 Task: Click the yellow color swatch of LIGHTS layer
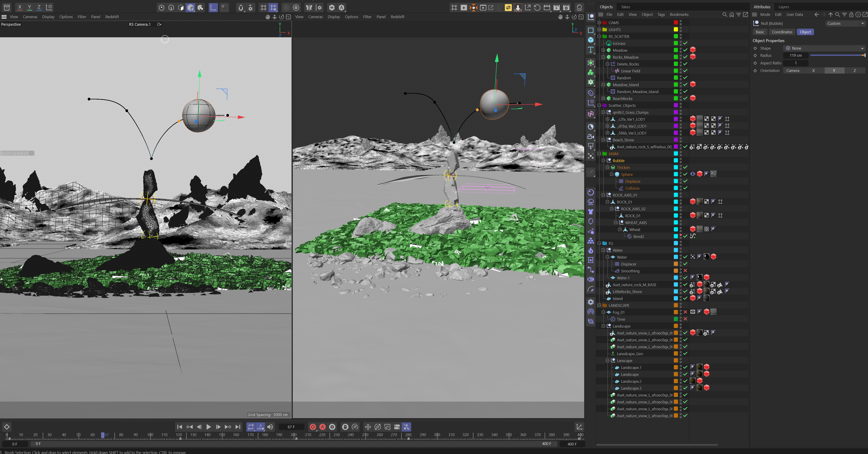tap(676, 29)
